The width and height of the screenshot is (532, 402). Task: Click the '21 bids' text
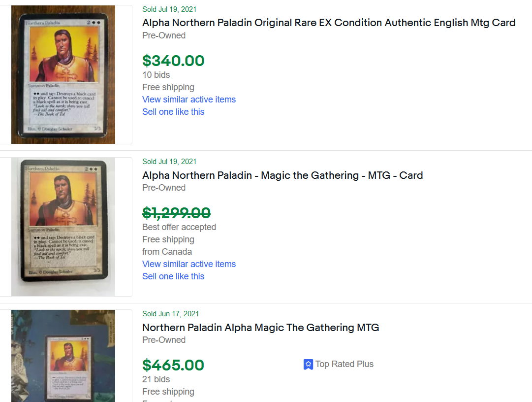pos(156,379)
